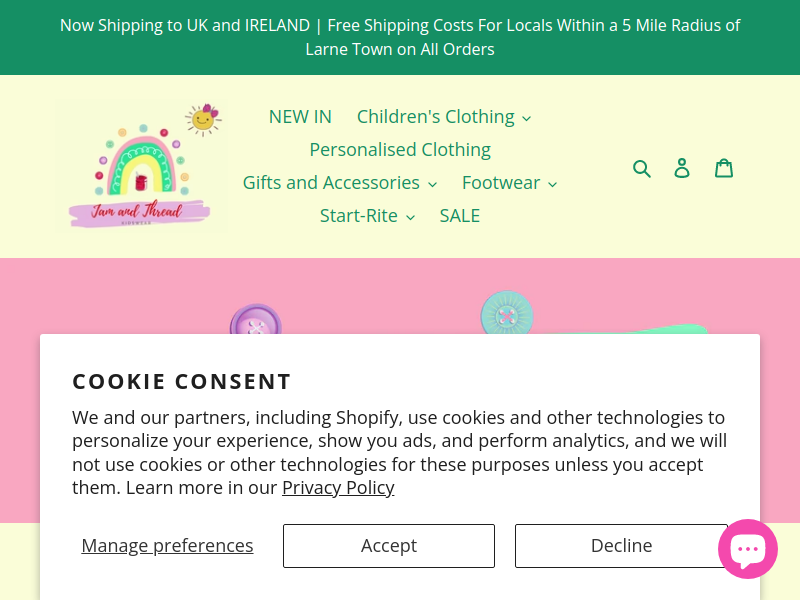The height and width of the screenshot is (600, 800).
Task: Open the Shopify chat bubble
Action: tap(748, 549)
